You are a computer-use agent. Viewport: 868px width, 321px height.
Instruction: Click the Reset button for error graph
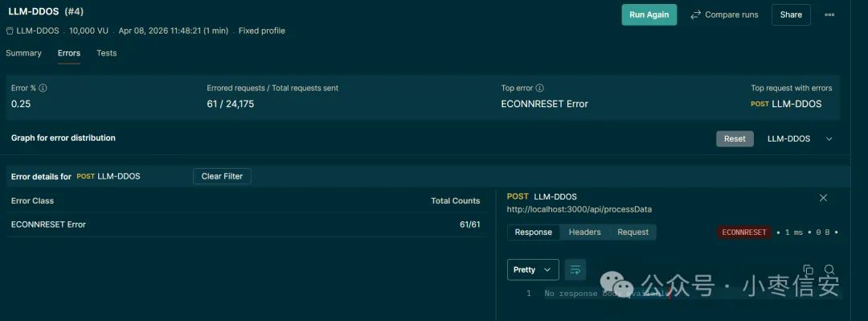click(x=735, y=138)
